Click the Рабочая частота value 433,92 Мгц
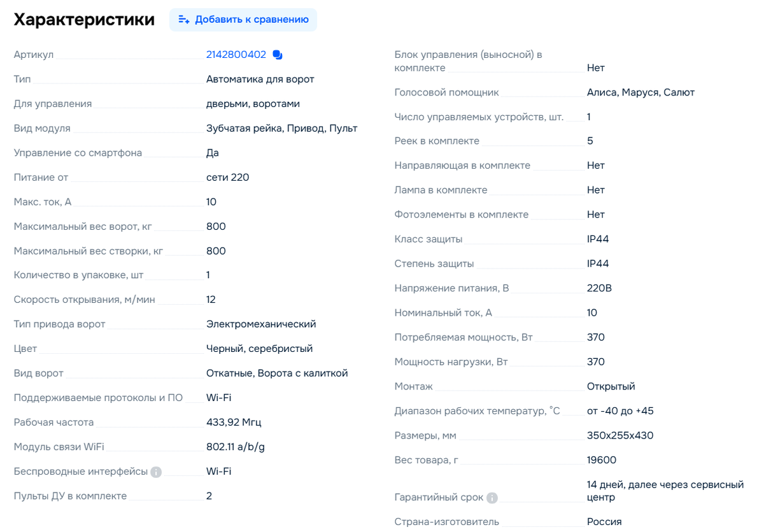Screen dimensions: 764x532 [x=234, y=422]
